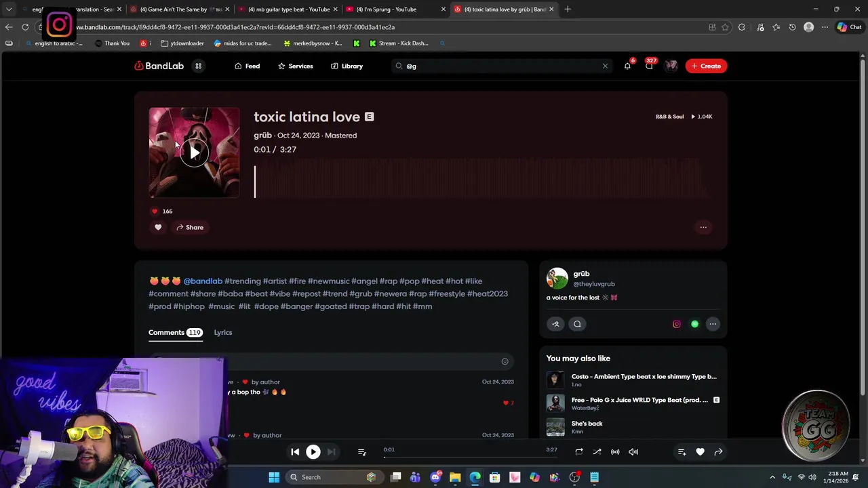Viewport: 868px width, 488px height.
Task: Toggle shuffle in the bottom player
Action: pos(597,452)
